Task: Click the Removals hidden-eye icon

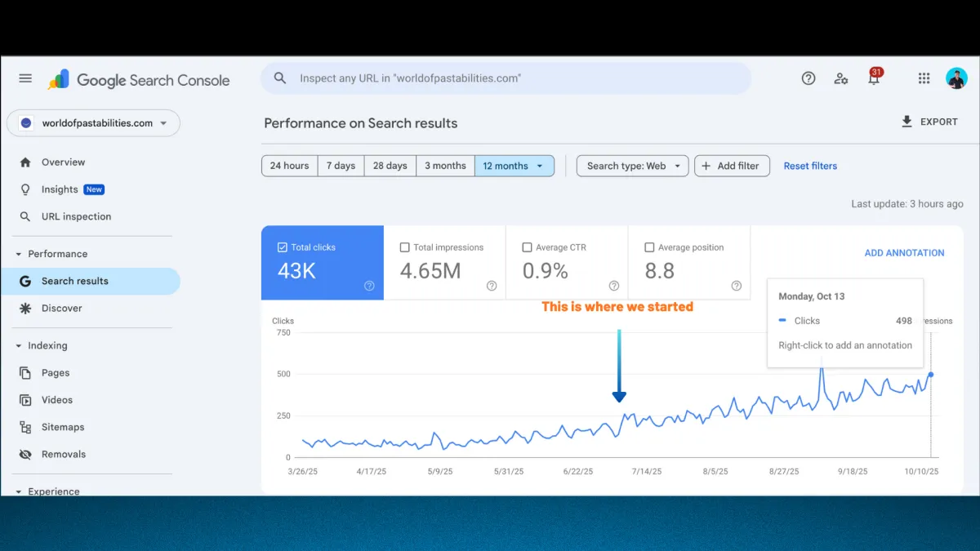Action: (25, 454)
